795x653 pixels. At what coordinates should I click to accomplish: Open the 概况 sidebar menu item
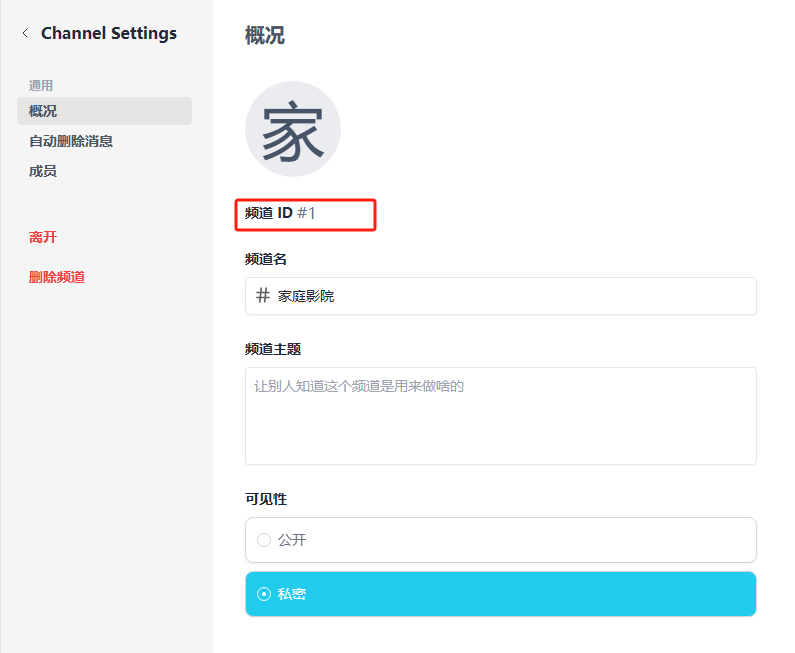[43, 111]
